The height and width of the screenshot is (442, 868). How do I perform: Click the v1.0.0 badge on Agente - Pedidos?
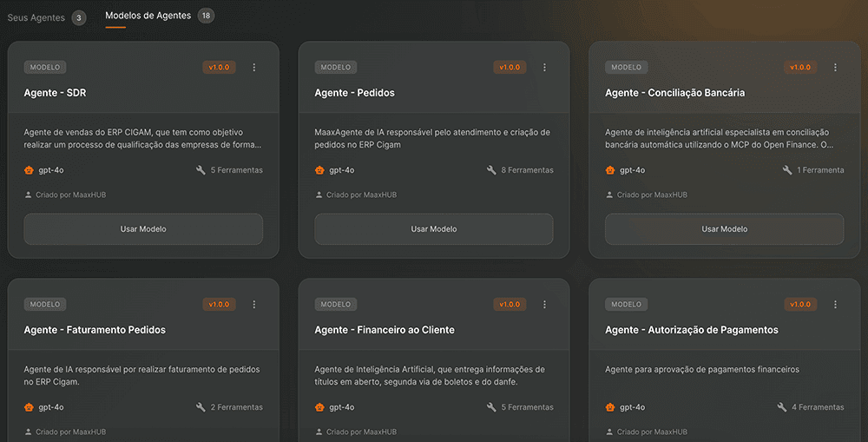510,67
